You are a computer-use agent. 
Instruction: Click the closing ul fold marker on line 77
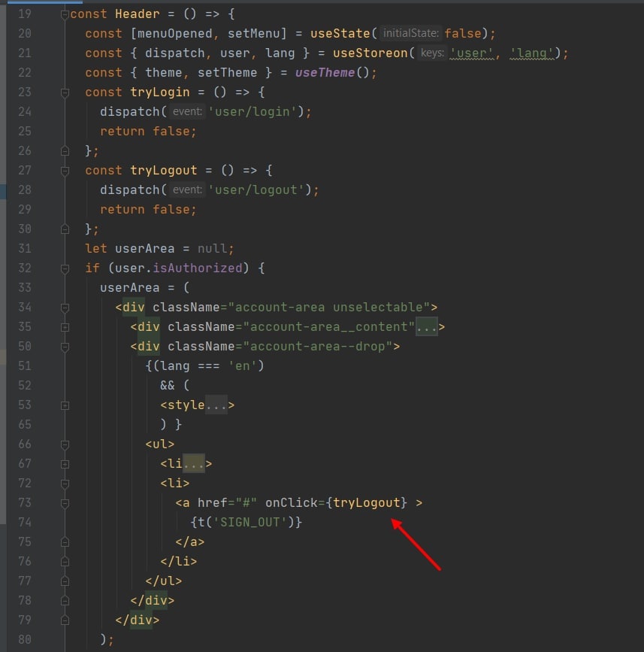coord(65,581)
